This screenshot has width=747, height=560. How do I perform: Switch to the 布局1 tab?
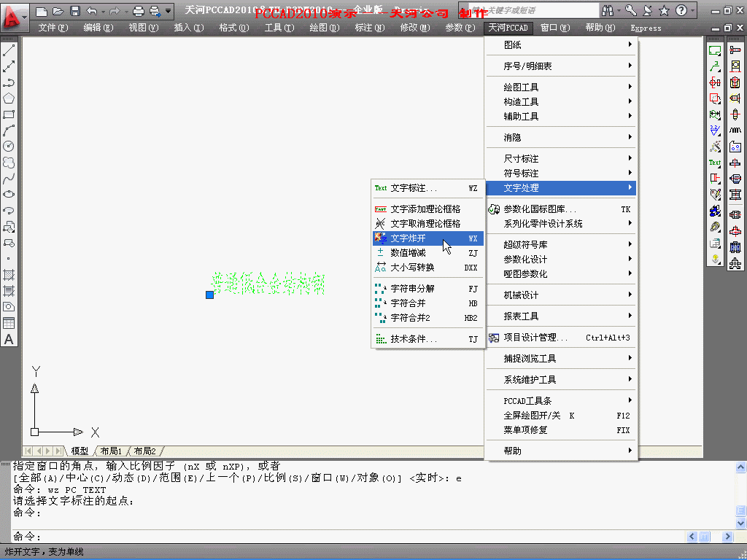pyautogui.click(x=111, y=451)
